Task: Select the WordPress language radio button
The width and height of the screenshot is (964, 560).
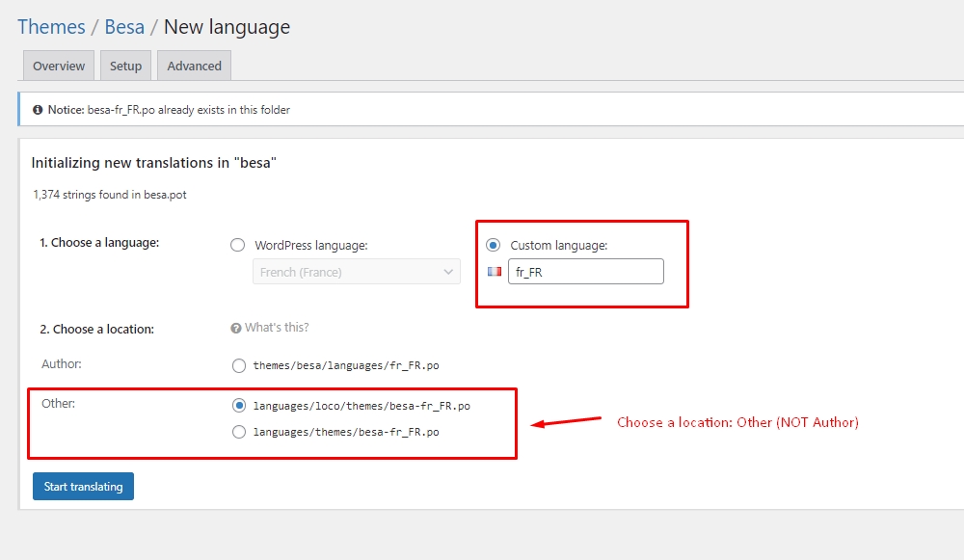Action: point(237,246)
